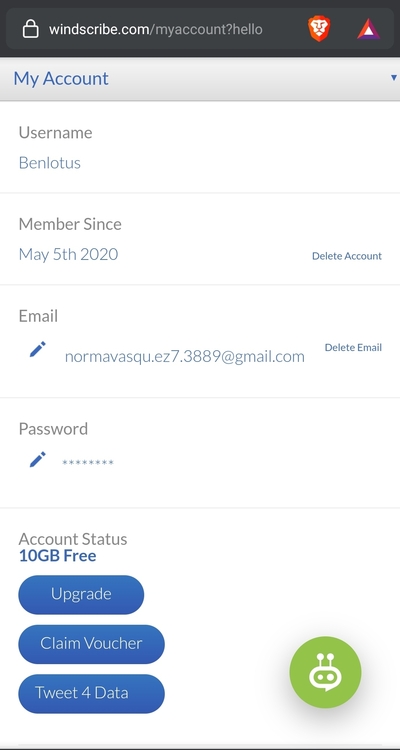The image size is (400, 750).
Task: Click the Benlotus username text
Action: [x=50, y=163]
